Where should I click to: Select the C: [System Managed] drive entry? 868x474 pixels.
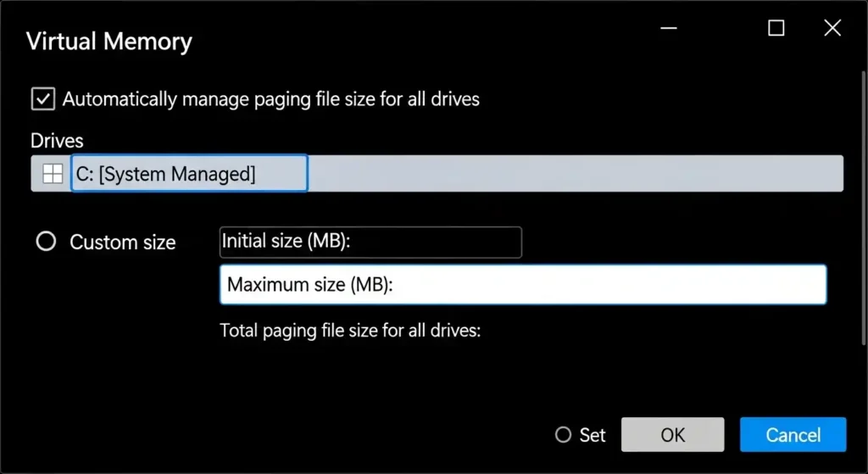189,173
